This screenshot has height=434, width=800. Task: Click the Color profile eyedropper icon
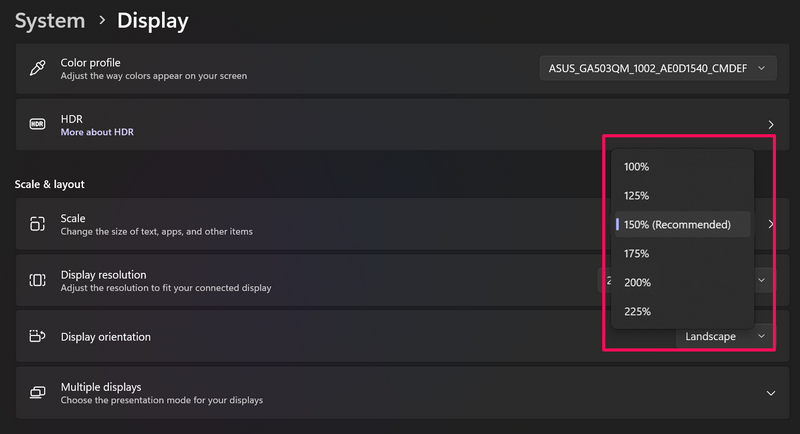[38, 69]
